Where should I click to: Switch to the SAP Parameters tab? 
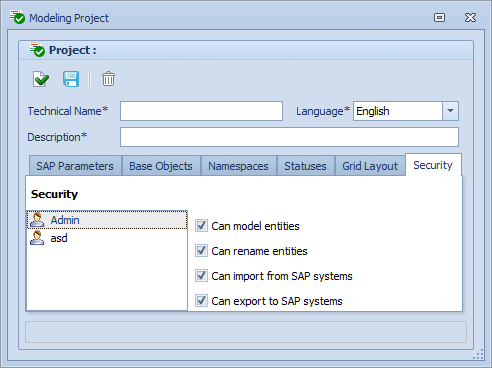[x=75, y=166]
